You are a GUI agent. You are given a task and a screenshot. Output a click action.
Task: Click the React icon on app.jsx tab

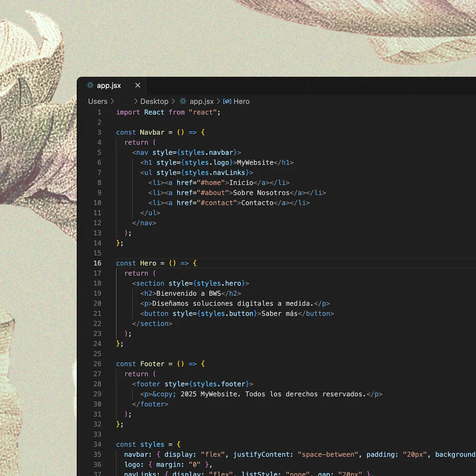coord(90,86)
